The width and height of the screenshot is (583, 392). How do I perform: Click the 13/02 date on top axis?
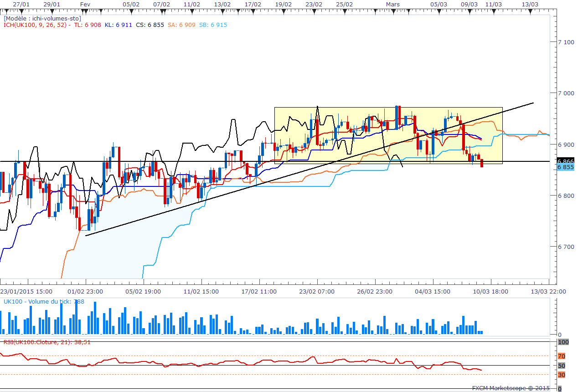222,4
